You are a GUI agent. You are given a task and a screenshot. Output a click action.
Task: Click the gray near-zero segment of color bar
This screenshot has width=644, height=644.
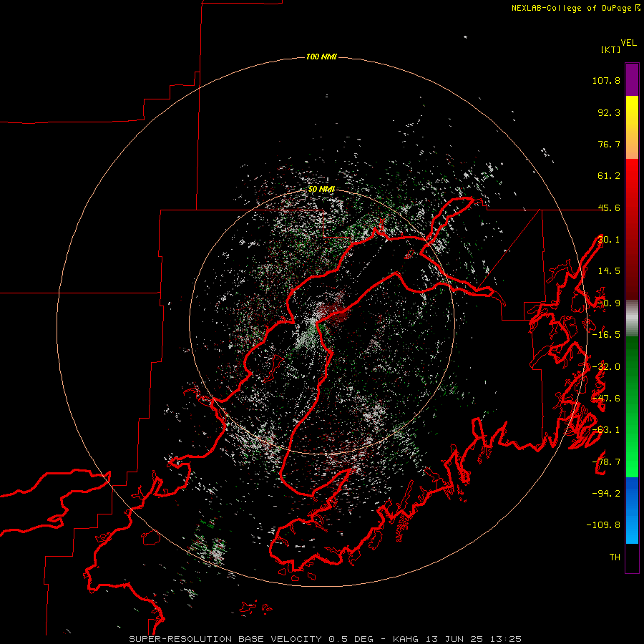632,318
